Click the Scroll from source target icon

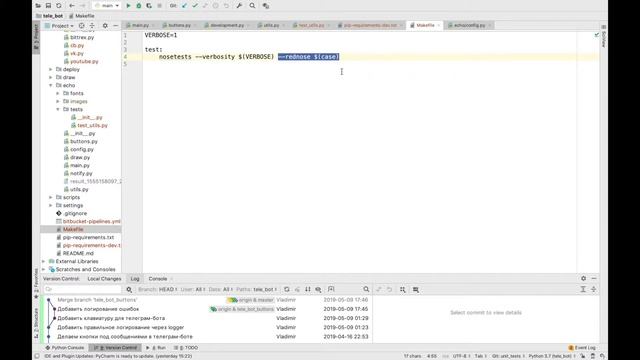[82, 26]
